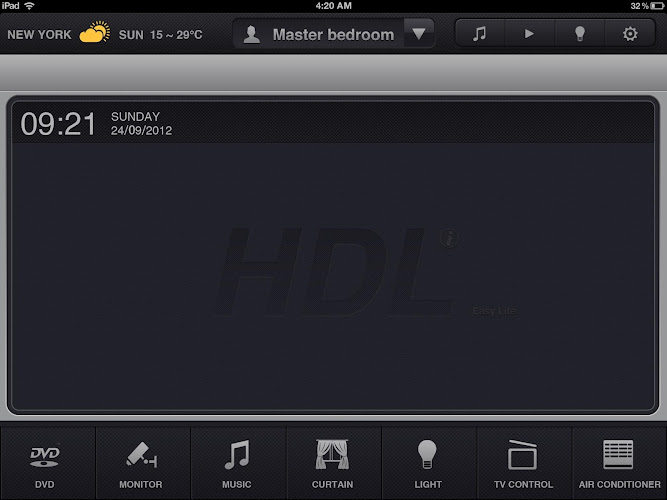Open the Light controls
The height and width of the screenshot is (500, 667).
point(429,464)
